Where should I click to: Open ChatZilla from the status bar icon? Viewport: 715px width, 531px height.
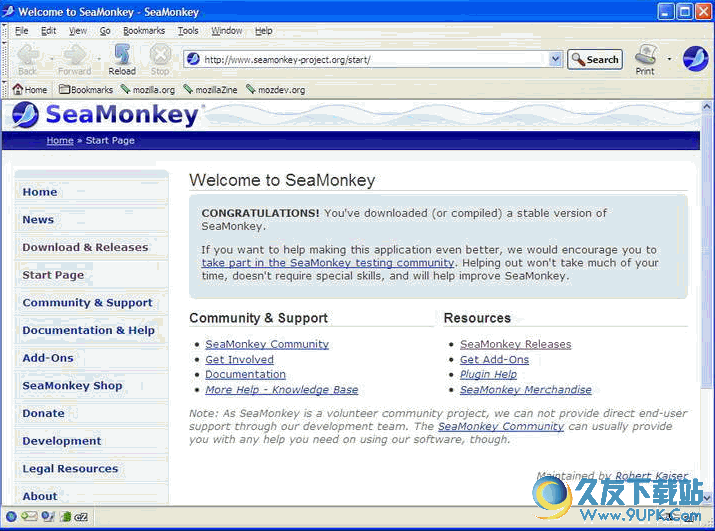(81, 516)
